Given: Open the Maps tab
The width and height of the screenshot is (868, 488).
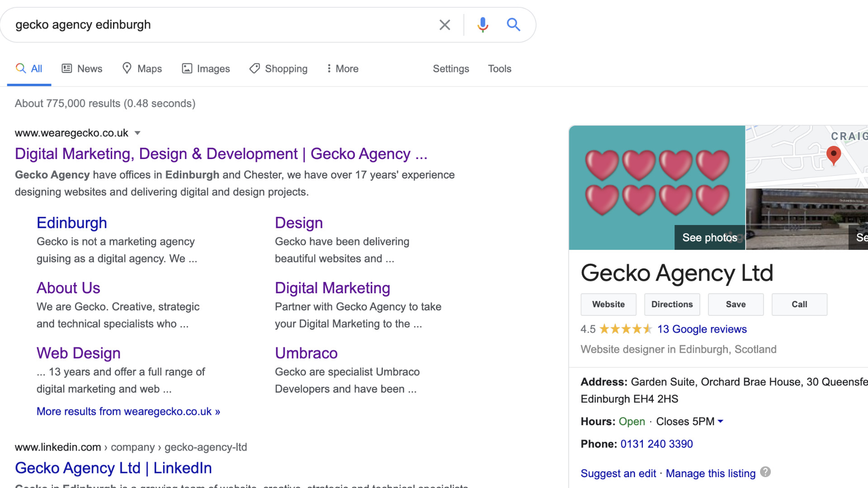Looking at the screenshot, I should [x=142, y=69].
